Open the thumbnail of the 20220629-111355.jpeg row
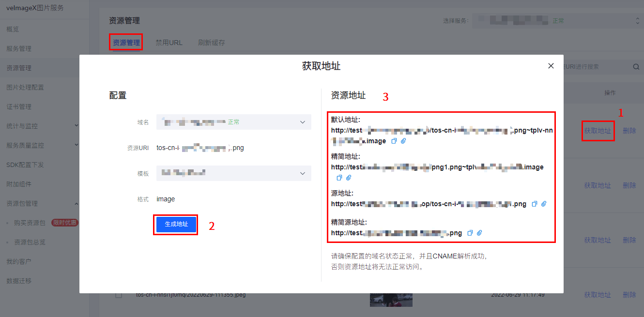The image size is (644, 317). click(391, 300)
